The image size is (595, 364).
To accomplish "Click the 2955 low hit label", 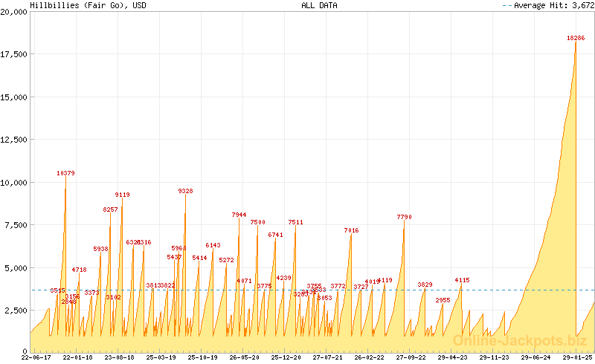I will pyautogui.click(x=443, y=300).
